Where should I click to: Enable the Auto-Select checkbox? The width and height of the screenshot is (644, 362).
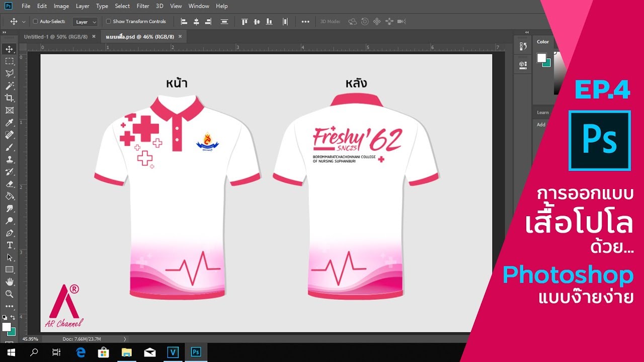coord(35,22)
